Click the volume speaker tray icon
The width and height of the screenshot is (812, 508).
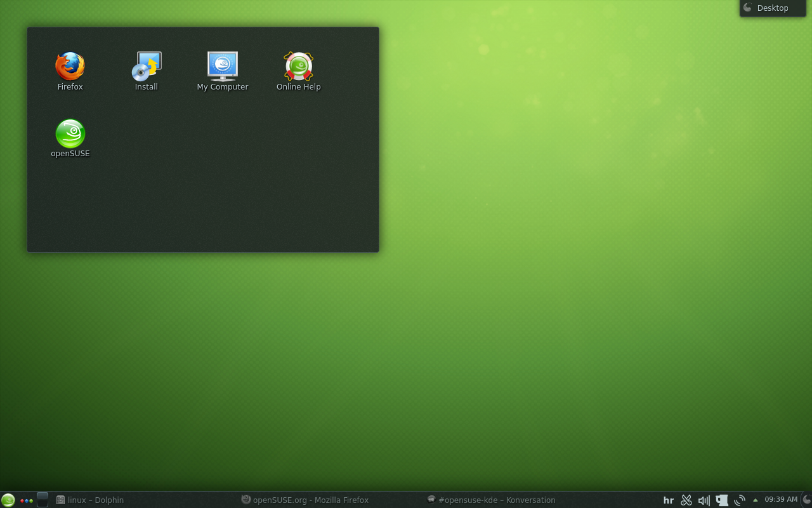tap(704, 500)
